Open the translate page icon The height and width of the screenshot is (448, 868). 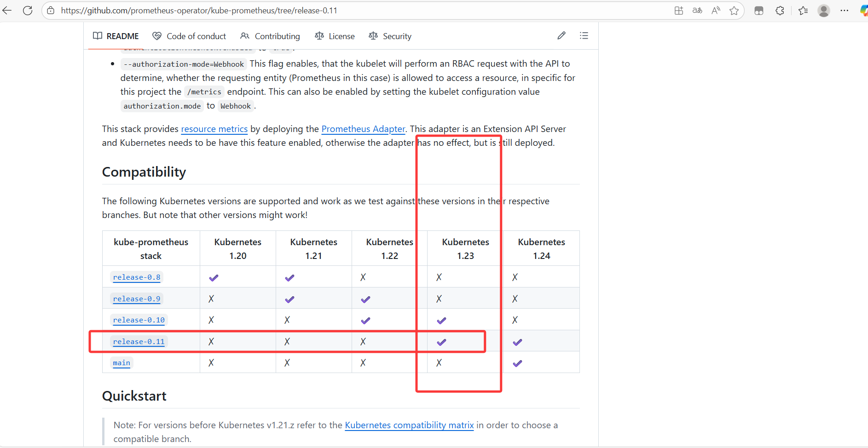697,11
